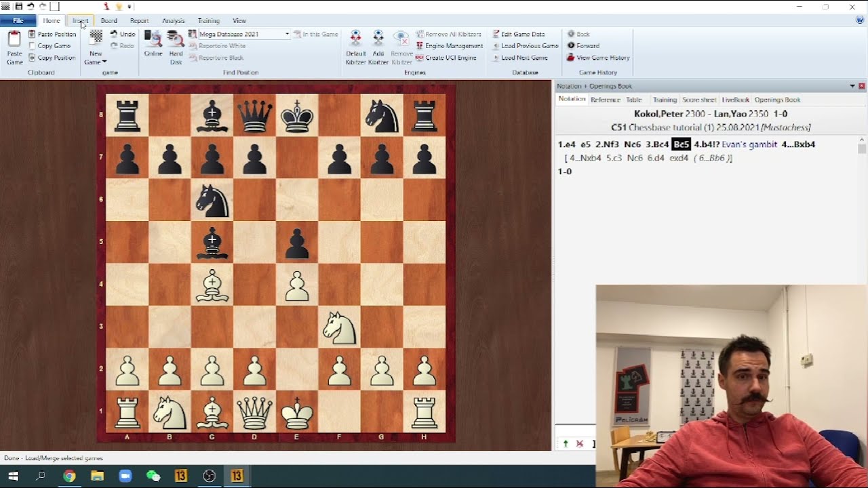This screenshot has width=868, height=488.
Task: Open File Explorer from the taskbar
Action: [97, 476]
